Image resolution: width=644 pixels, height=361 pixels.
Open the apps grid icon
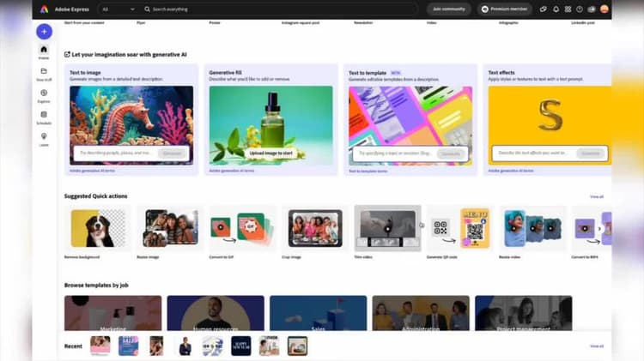[x=568, y=9]
